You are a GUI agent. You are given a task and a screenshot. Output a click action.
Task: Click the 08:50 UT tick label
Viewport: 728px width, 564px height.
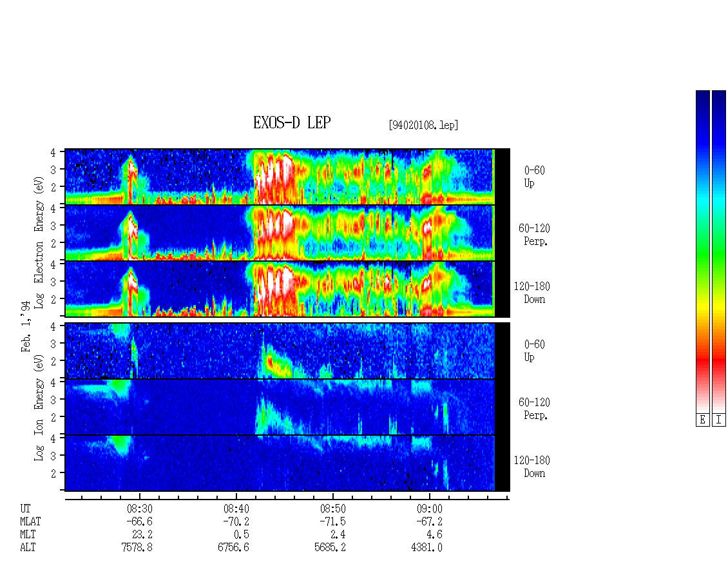(333, 509)
